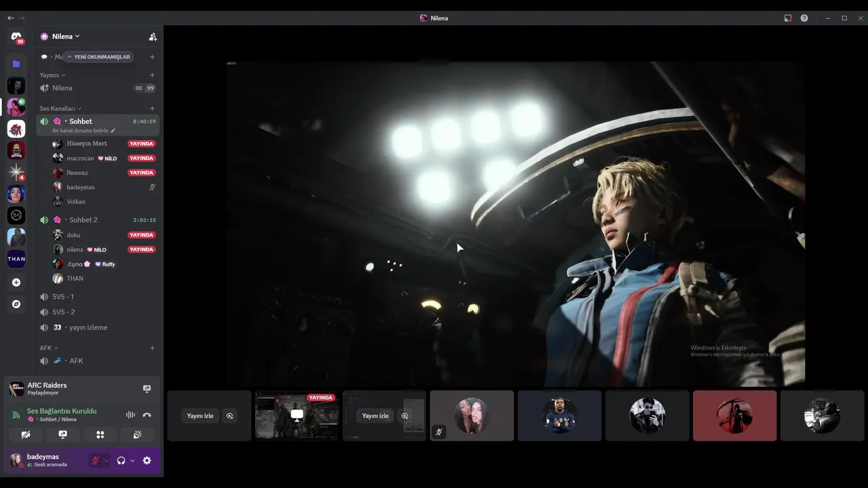Open User Settings gear icon
This screenshot has height=488, width=868.
[146, 461]
